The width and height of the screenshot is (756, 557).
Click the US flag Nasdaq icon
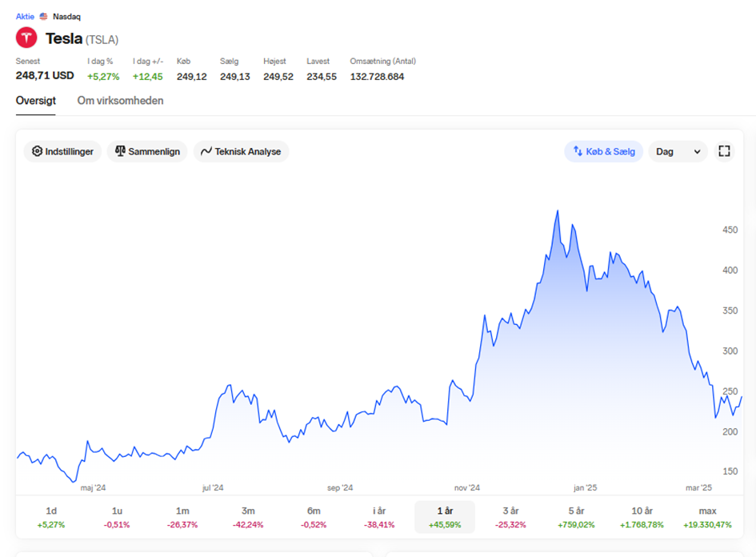(x=43, y=16)
